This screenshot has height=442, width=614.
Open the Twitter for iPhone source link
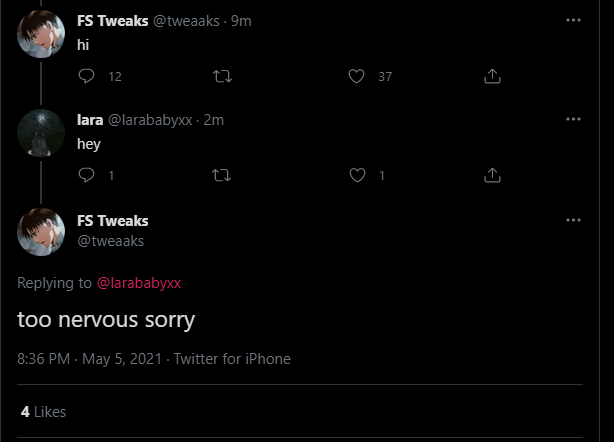click(232, 359)
